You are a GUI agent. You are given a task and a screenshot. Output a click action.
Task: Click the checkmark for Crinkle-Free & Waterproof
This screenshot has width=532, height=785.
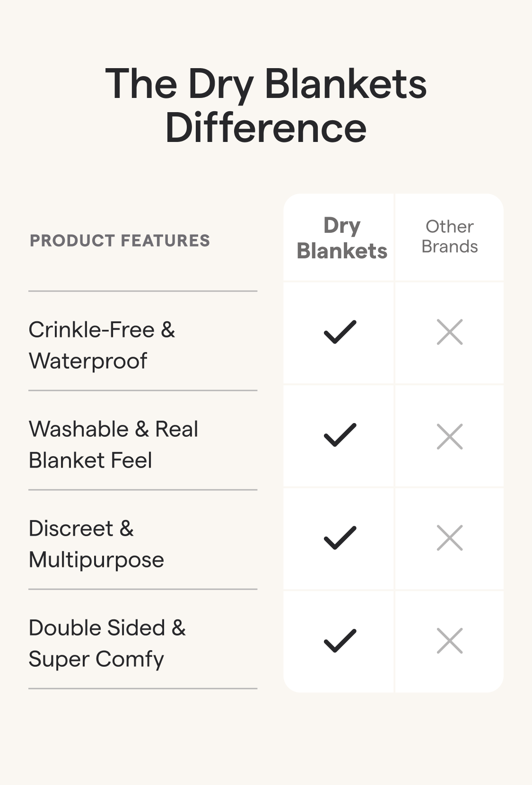pyautogui.click(x=340, y=332)
